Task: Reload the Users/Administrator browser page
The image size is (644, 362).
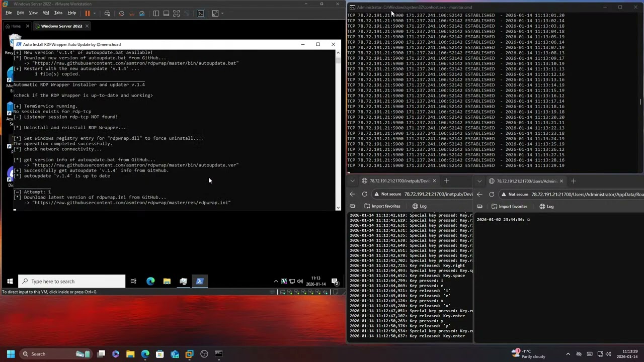Action: click(492, 194)
